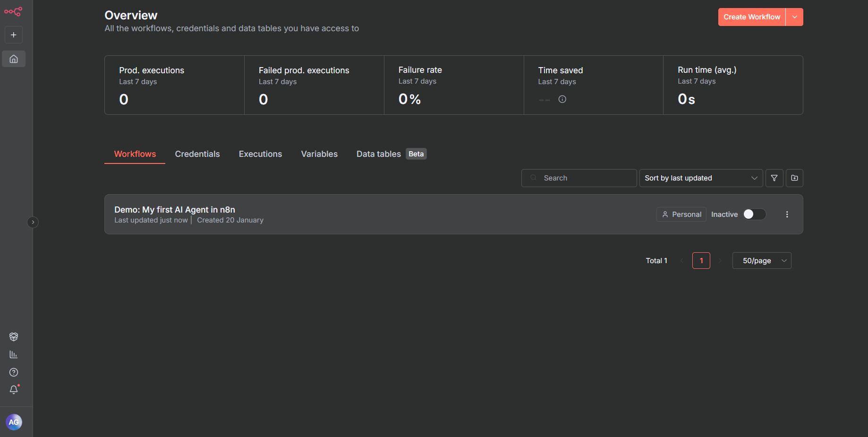
Task: Click the workflow search field
Action: [x=579, y=178]
